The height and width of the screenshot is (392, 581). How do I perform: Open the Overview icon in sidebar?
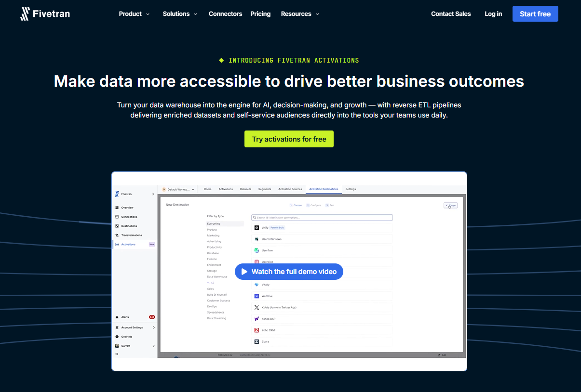[117, 208]
